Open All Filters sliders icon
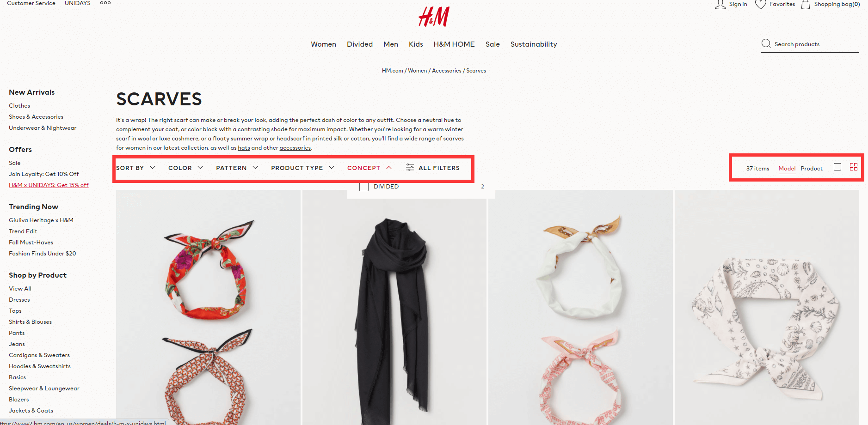868x425 pixels. [410, 167]
